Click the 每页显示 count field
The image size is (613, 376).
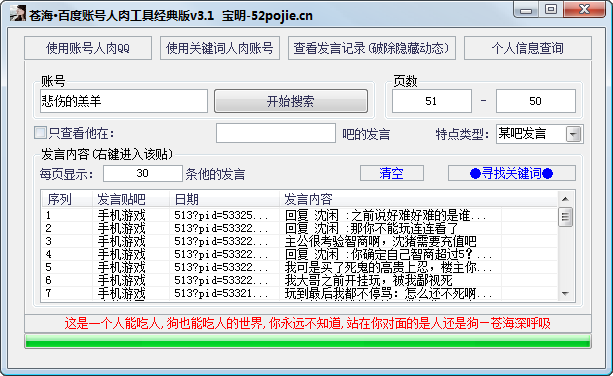(x=143, y=173)
